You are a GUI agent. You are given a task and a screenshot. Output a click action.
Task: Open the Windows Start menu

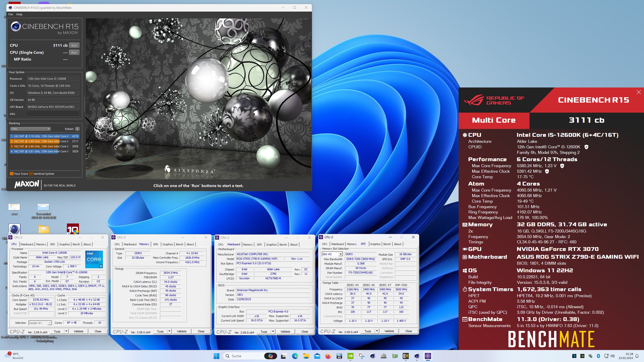click(216, 356)
